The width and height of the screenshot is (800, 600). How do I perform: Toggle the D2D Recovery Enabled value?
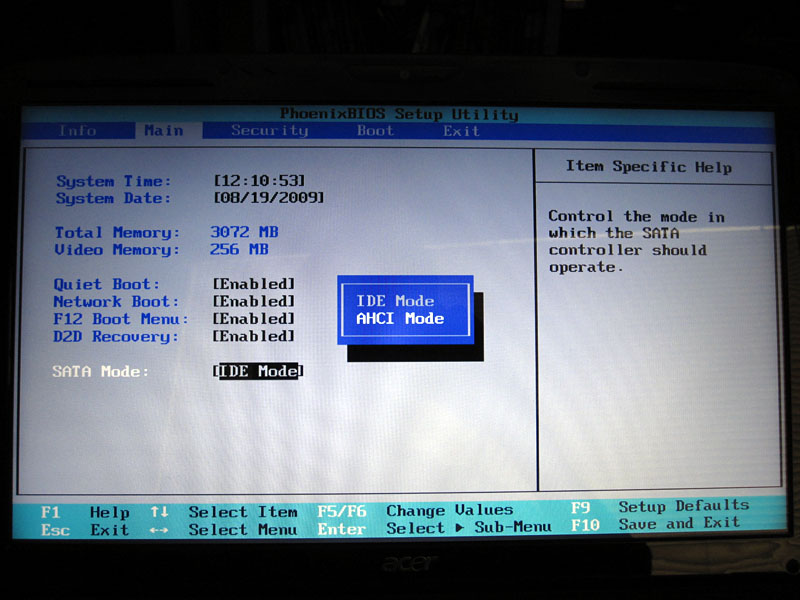click(254, 336)
